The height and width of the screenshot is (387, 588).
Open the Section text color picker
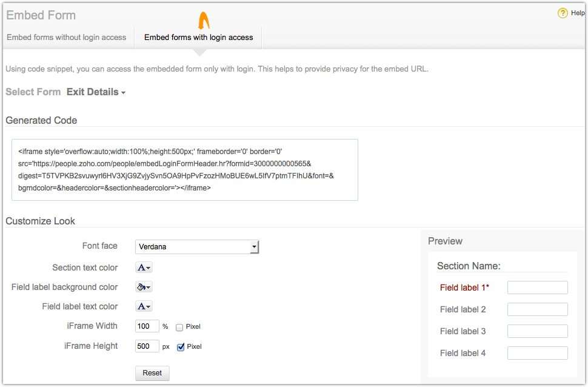coord(144,268)
